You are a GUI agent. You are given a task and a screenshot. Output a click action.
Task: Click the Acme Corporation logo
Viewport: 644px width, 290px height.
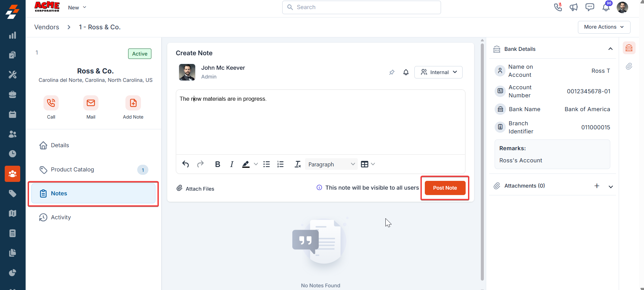(x=47, y=7)
